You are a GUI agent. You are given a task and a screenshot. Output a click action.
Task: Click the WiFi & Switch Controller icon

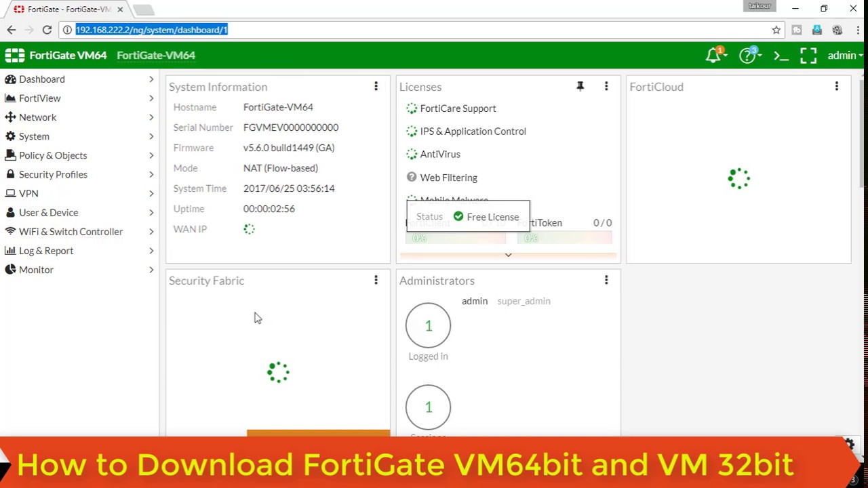[x=10, y=231]
